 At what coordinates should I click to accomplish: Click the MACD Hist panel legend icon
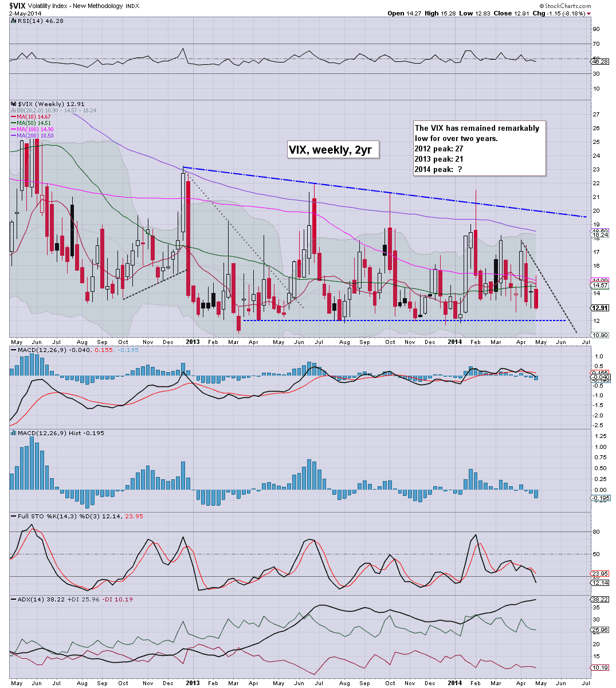click(x=14, y=433)
